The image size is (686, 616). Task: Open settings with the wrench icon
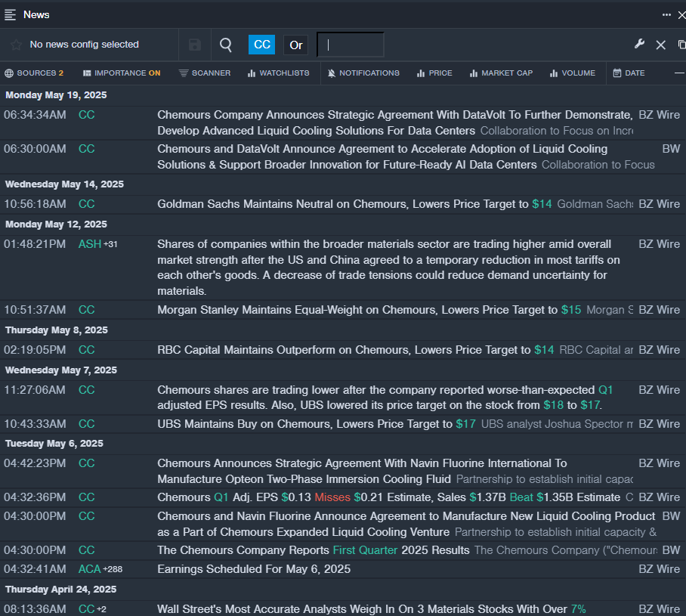[639, 45]
